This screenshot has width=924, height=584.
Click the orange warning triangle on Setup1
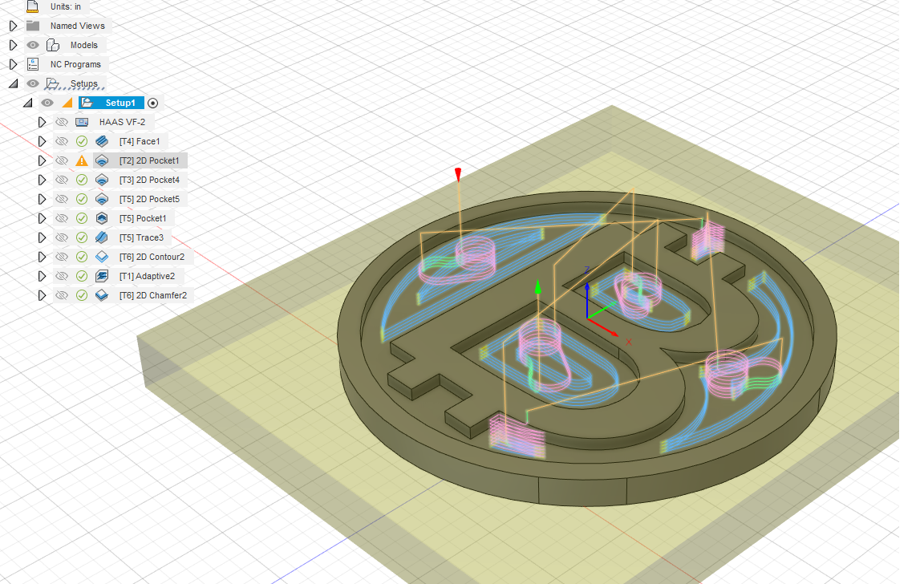click(x=67, y=103)
